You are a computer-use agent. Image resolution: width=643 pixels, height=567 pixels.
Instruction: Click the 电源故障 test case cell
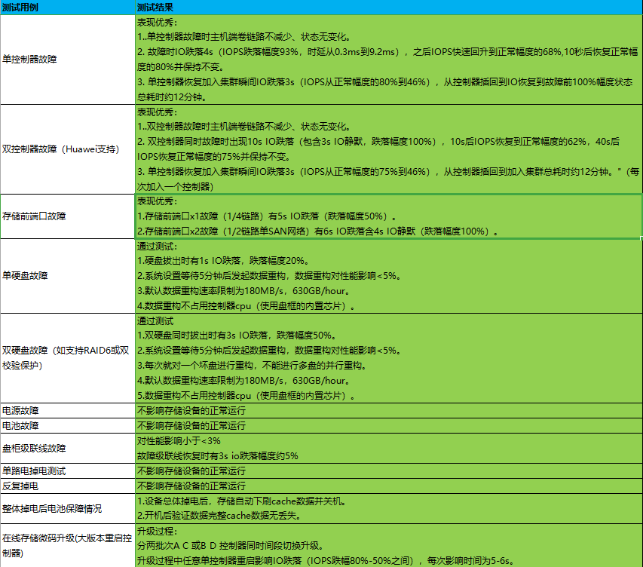[x=68, y=410]
